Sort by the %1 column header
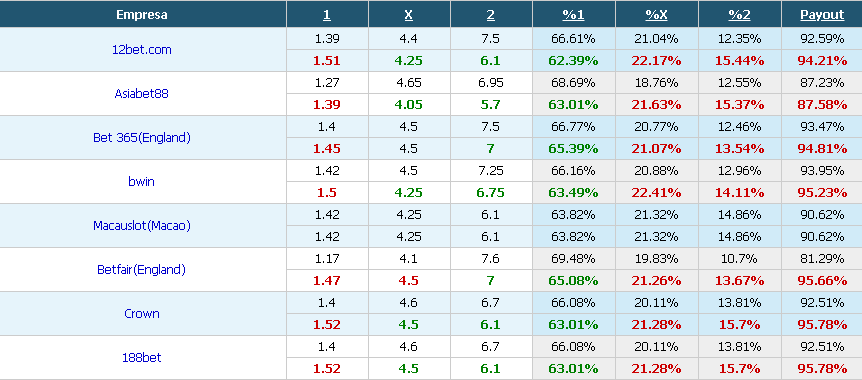 tap(573, 15)
